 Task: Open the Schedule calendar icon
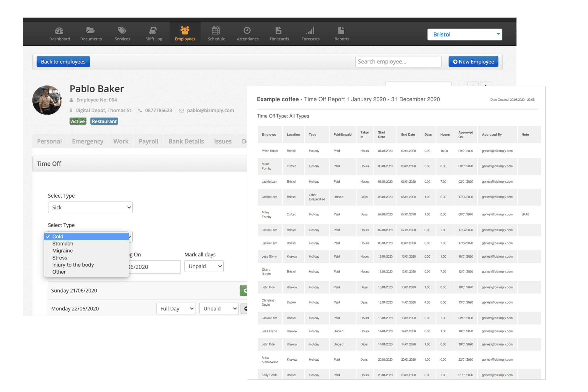click(x=216, y=33)
